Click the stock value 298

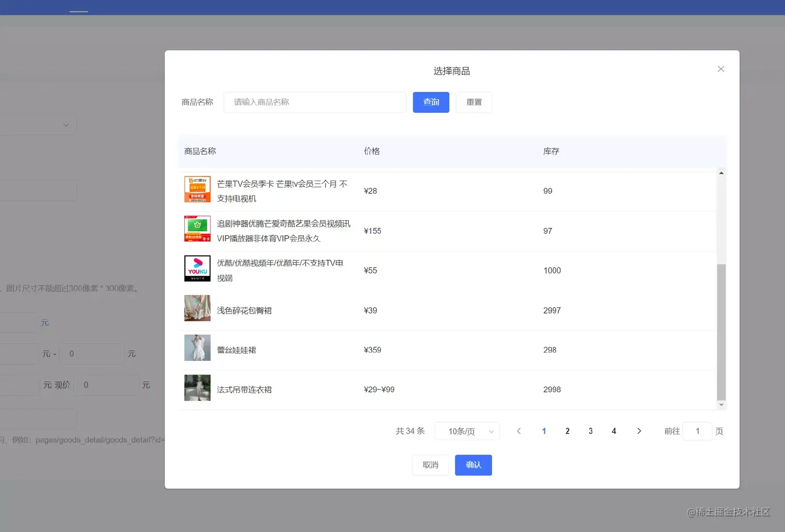(x=550, y=350)
